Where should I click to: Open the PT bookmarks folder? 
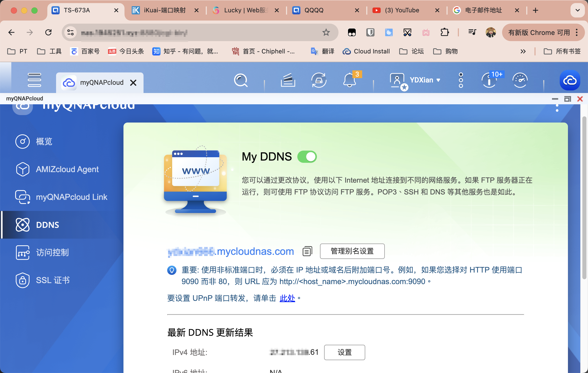(17, 51)
